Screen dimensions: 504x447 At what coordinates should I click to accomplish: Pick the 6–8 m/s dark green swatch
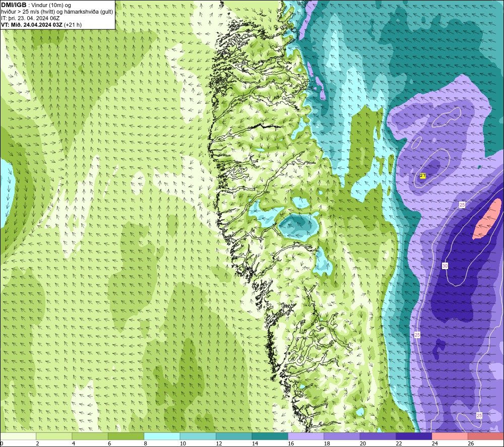[126, 436]
